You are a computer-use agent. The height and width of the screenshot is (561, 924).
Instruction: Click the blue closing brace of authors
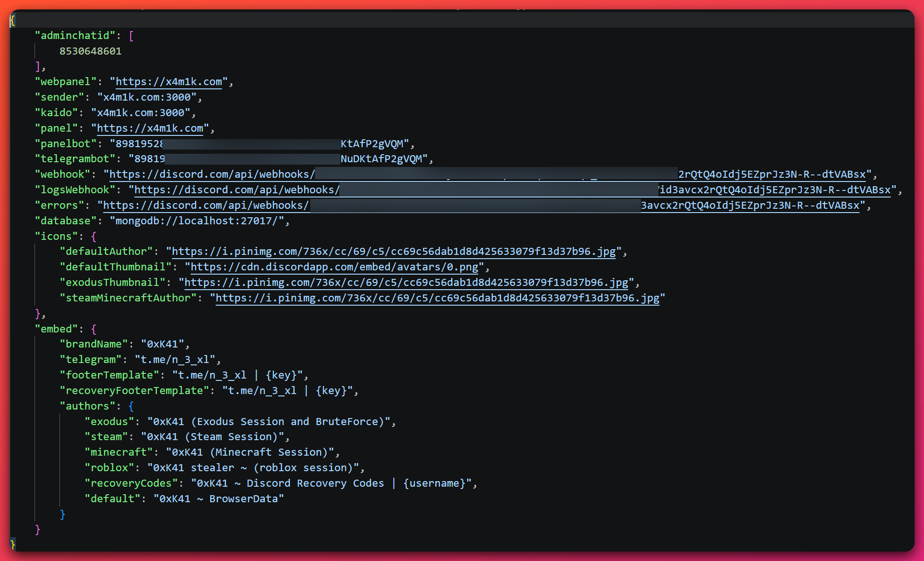pyautogui.click(x=63, y=514)
